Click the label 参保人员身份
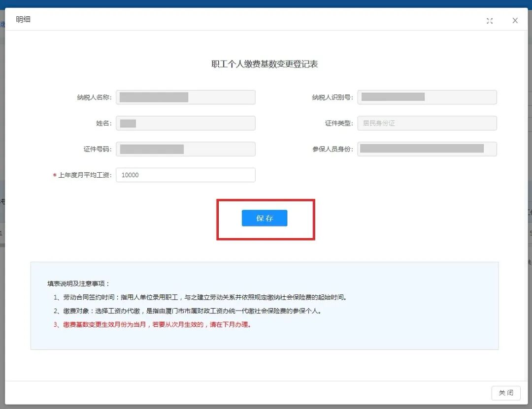 pyautogui.click(x=332, y=149)
